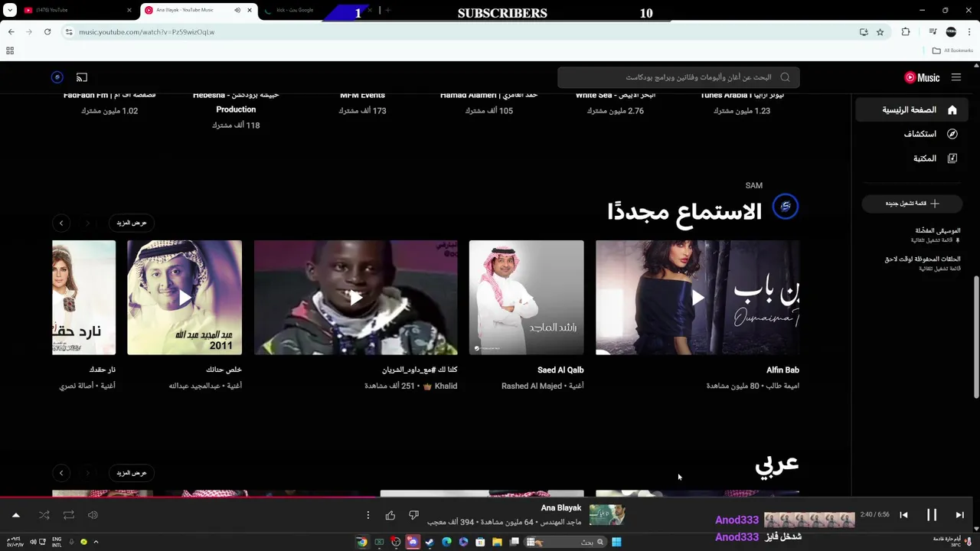
Task: Click the YouTube Music logo
Action: 922,77
